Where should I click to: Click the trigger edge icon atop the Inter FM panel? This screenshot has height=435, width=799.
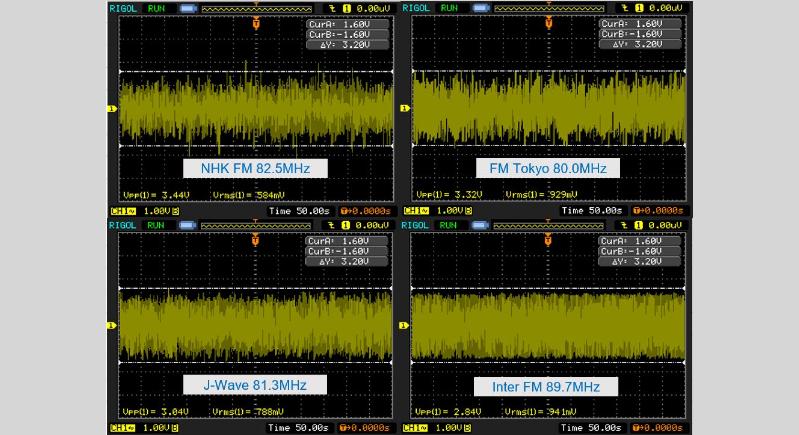click(624, 225)
